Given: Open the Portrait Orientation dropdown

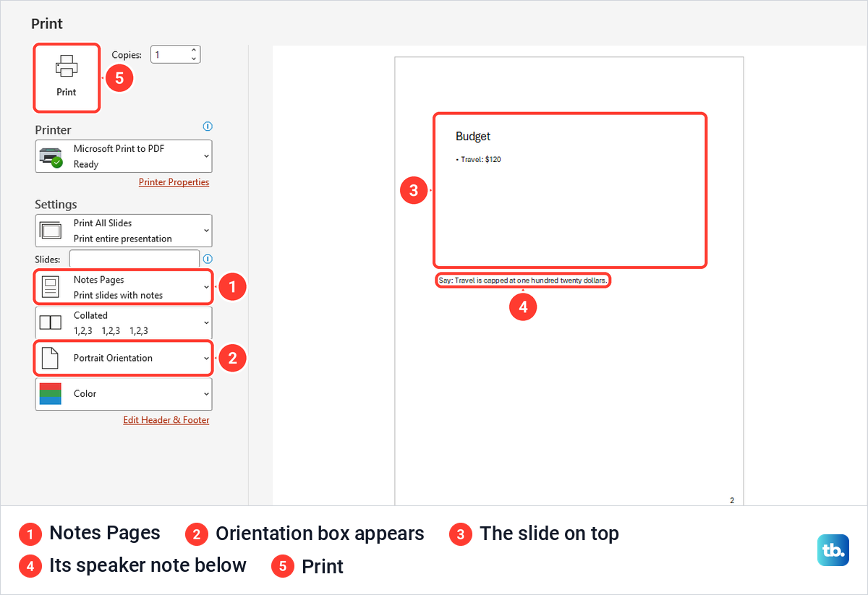Looking at the screenshot, I should [124, 358].
